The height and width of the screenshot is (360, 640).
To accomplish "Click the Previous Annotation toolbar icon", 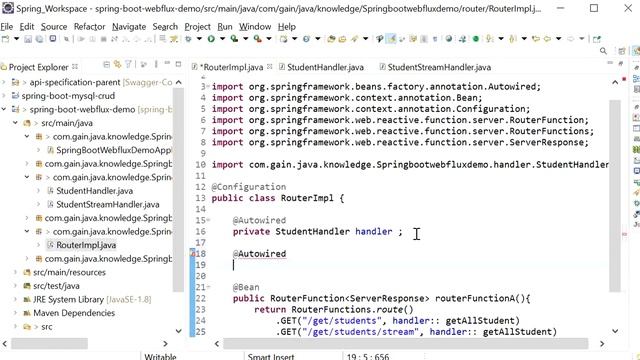I will point(513,39).
